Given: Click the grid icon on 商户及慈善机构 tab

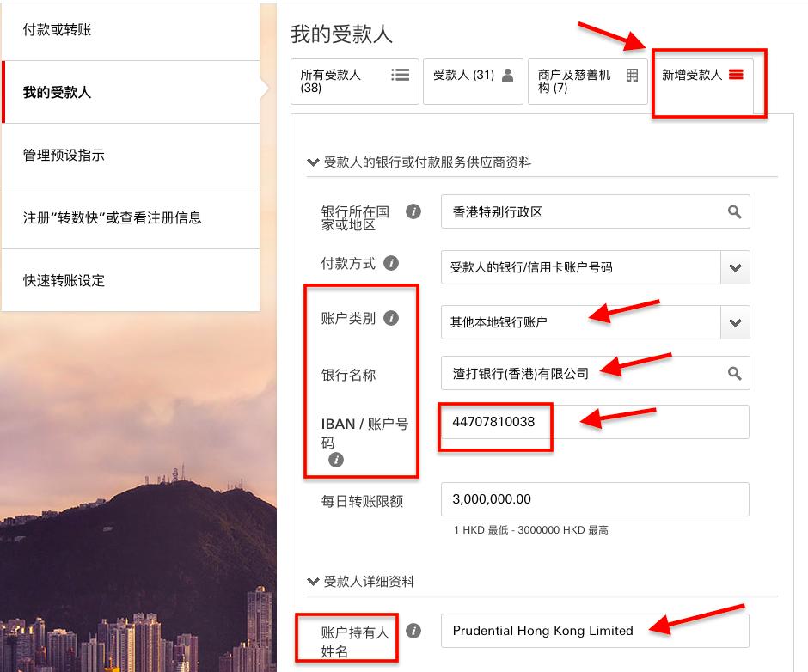Looking at the screenshot, I should 633,75.
